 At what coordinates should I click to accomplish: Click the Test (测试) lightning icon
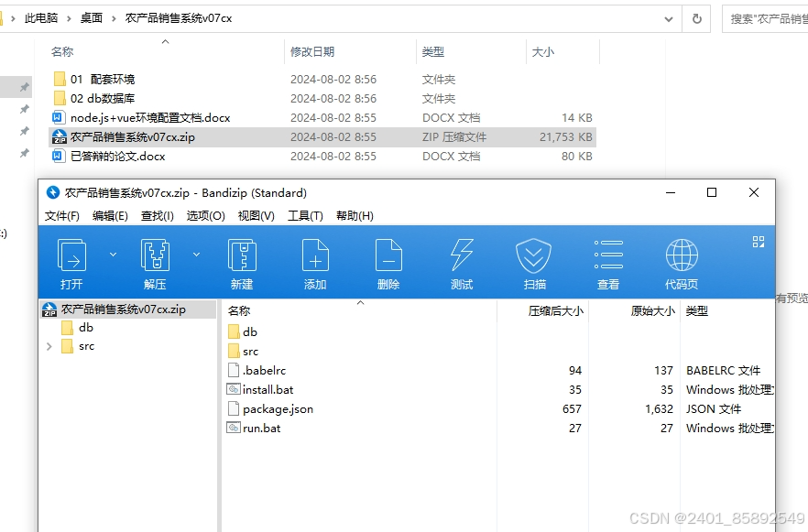pos(462,264)
